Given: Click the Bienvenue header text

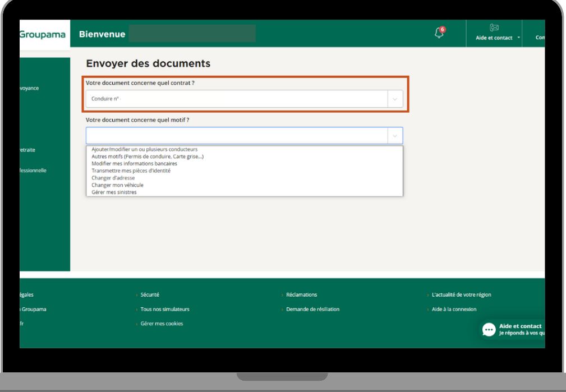Looking at the screenshot, I should (x=102, y=34).
